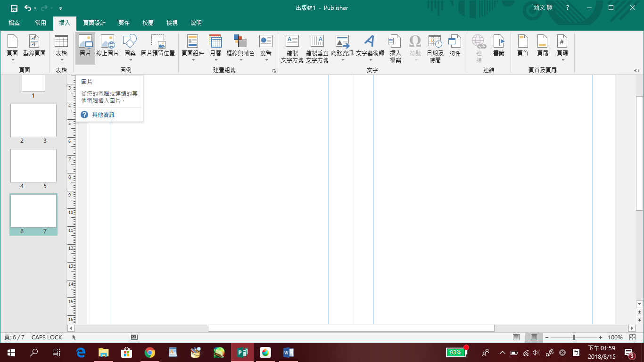Toggle two-page spread view in status bar
This screenshot has height=362, width=644.
534,337
